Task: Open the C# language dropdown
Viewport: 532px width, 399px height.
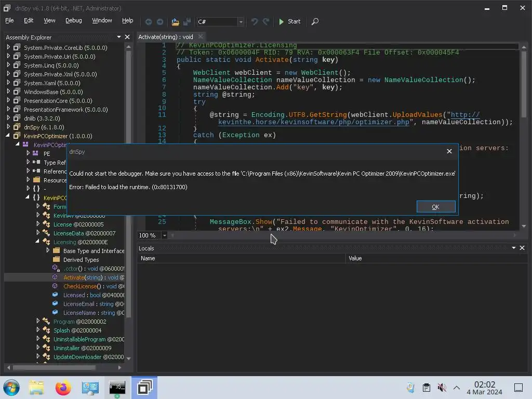Action: (241, 22)
